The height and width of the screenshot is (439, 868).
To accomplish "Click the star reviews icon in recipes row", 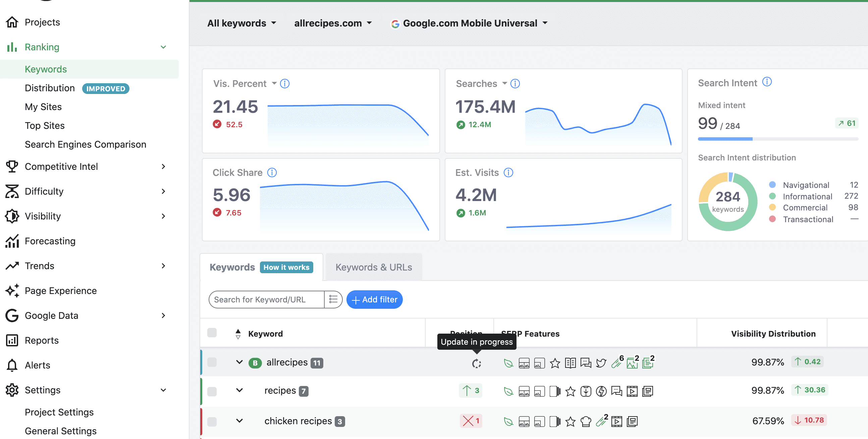I will [571, 391].
